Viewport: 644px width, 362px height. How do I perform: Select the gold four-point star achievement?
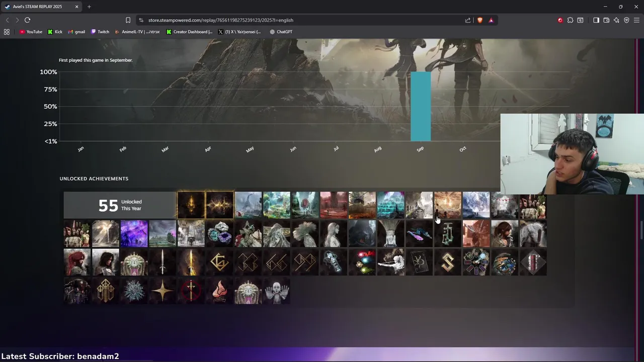[163, 291]
